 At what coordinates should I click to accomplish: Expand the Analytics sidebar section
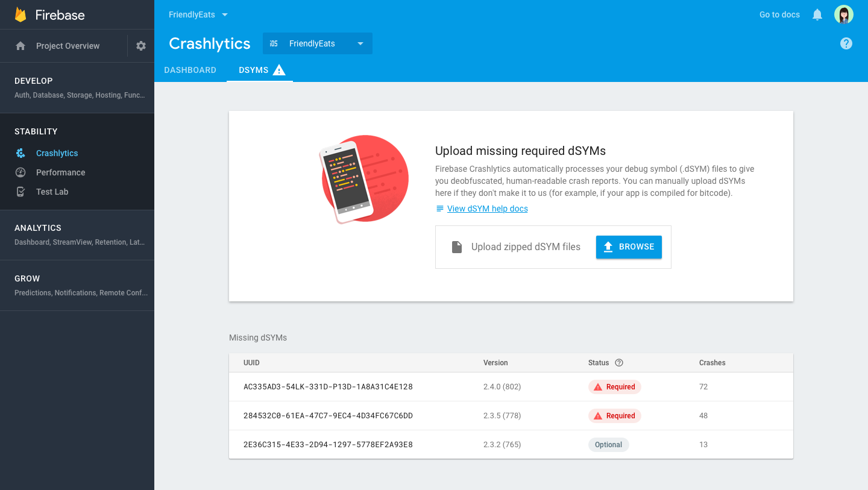38,228
